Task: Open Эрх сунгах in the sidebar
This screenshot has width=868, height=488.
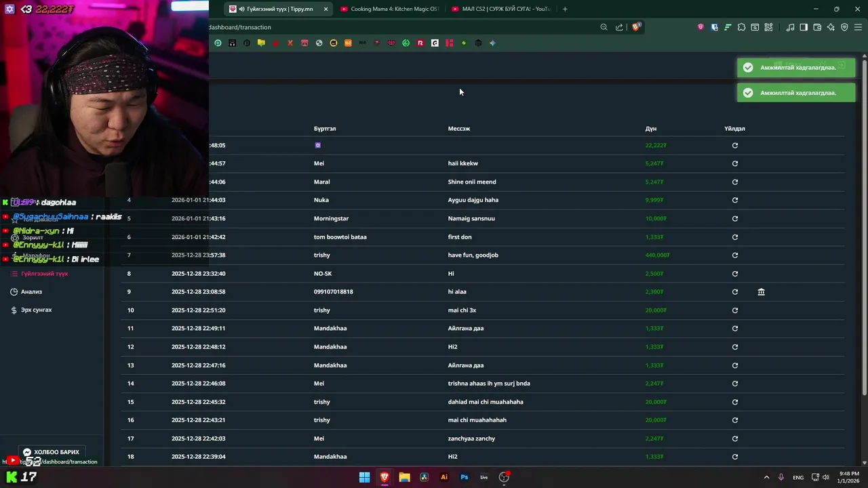Action: tap(31, 310)
